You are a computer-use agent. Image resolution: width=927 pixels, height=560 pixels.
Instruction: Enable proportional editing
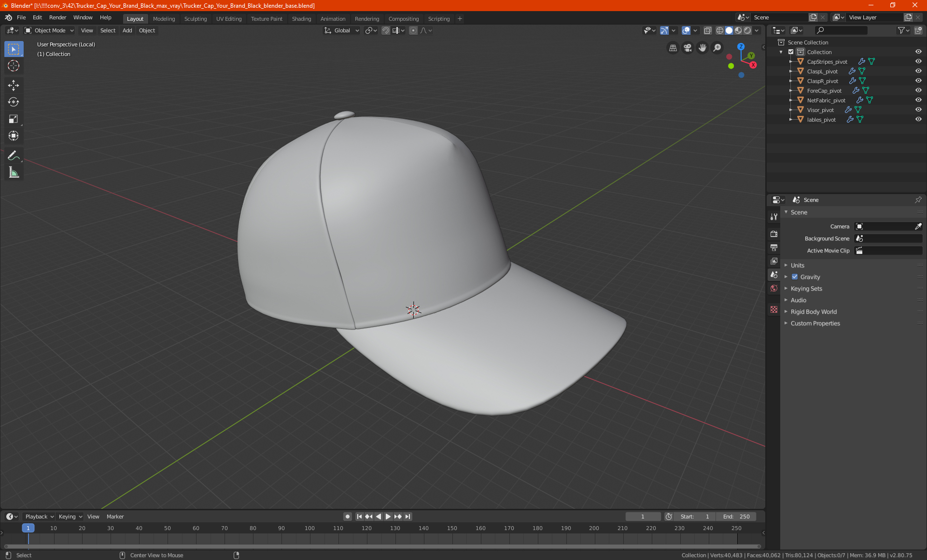coord(413,30)
